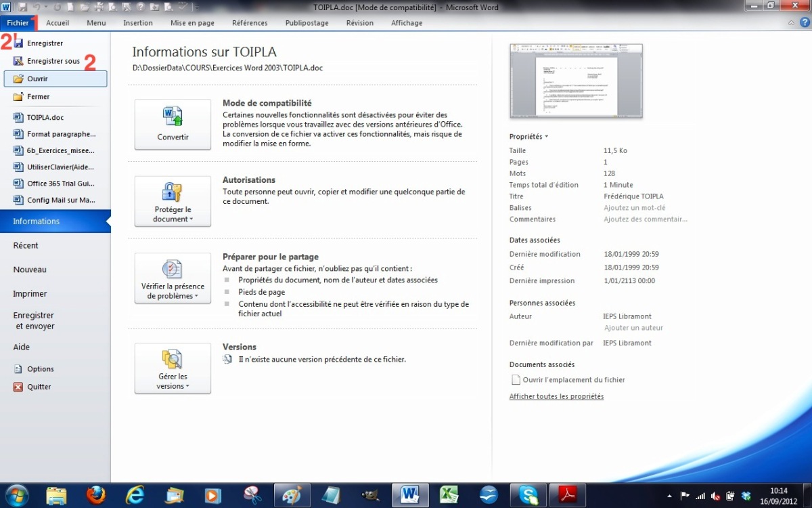Click the blue help icon at top right
The width and height of the screenshot is (812, 508).
pos(803,22)
